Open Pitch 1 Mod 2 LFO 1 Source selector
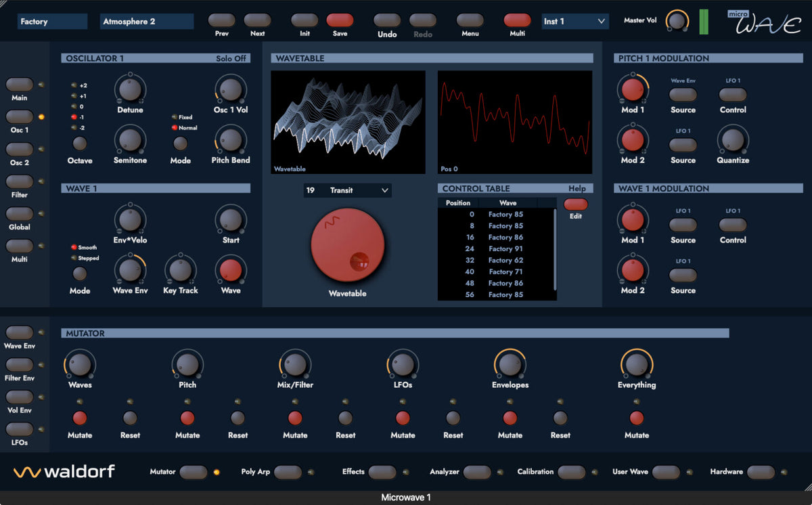The image size is (812, 505). coord(683,145)
